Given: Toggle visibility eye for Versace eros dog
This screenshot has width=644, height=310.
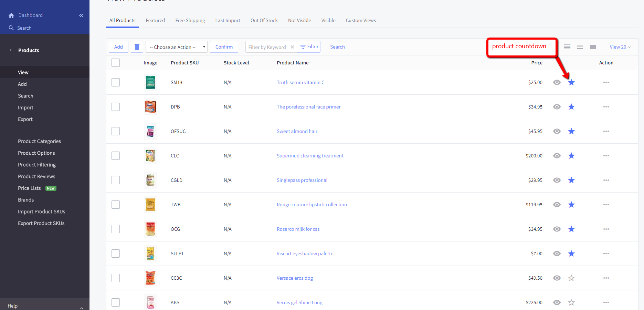Looking at the screenshot, I should [x=557, y=278].
